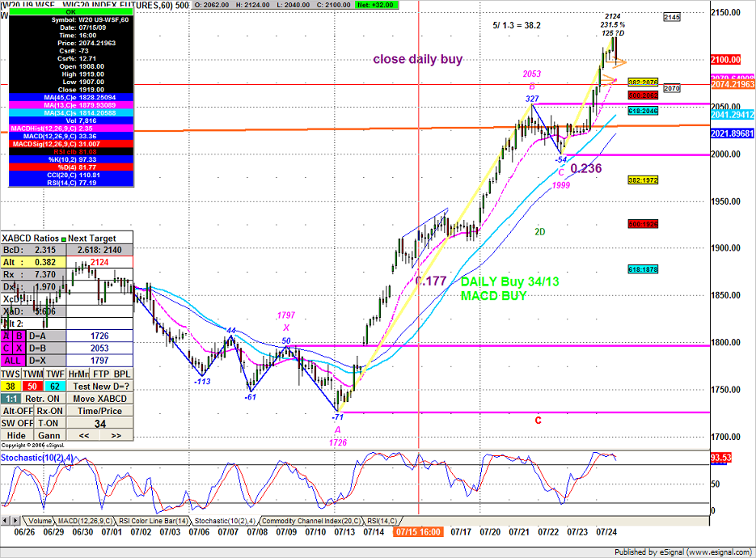Click the boxed 2145 price label
Screen dimensions: 756x558
[672, 17]
